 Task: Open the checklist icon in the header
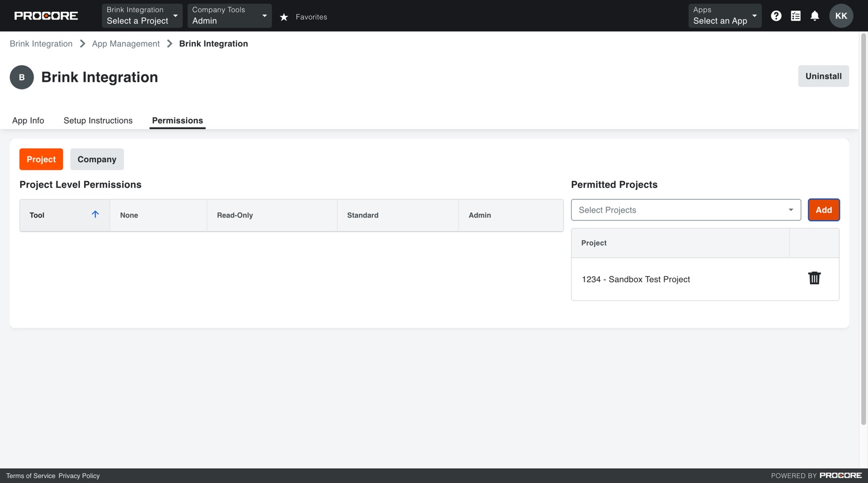click(x=796, y=16)
